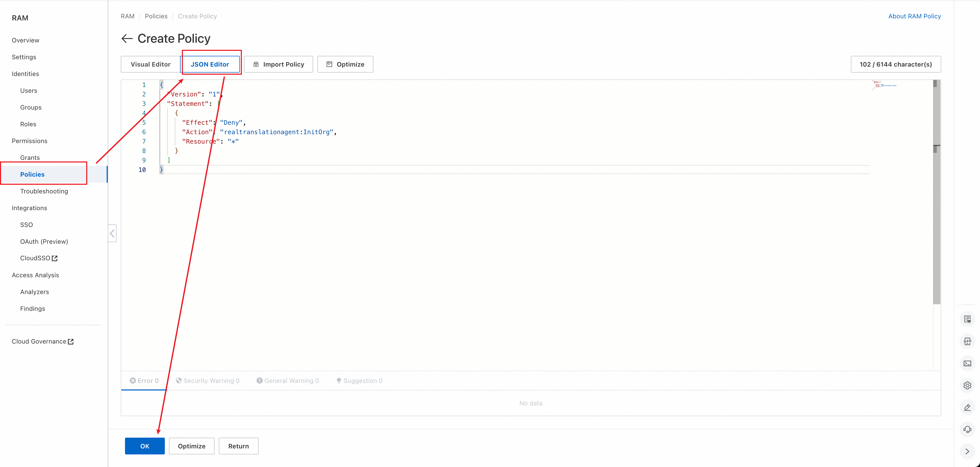The width and height of the screenshot is (980, 467).
Task: Confirm with the blue OK button
Action: [x=145, y=446]
